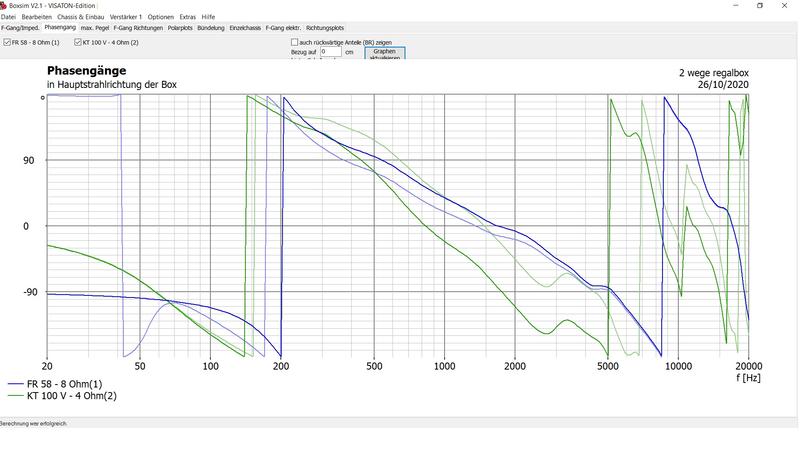Viewport: 800px width, 450px height.
Task: Uncheck the KT 100 V - 4 Ohm (2) curve
Action: (x=76, y=43)
